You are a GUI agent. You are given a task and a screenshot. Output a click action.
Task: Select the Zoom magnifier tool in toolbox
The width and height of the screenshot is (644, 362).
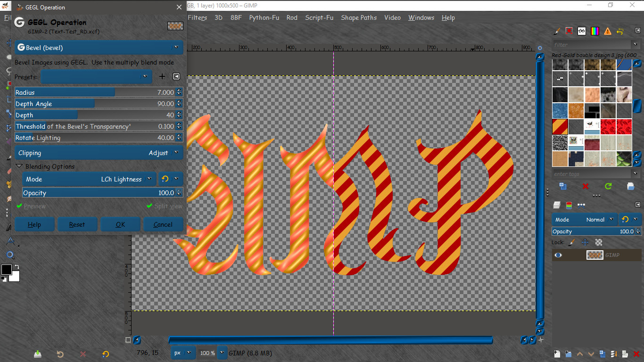(x=10, y=255)
